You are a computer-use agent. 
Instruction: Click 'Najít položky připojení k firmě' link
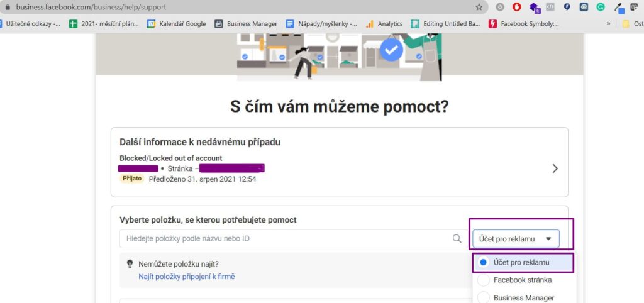click(186, 277)
